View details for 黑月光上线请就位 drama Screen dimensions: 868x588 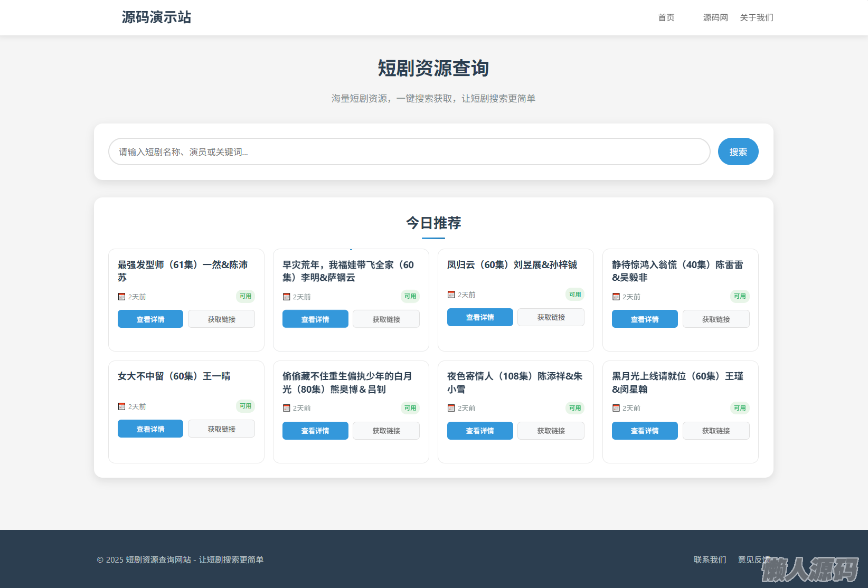(645, 431)
